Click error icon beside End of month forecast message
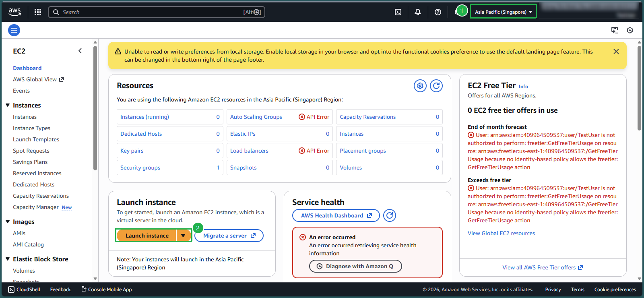 pyautogui.click(x=471, y=135)
